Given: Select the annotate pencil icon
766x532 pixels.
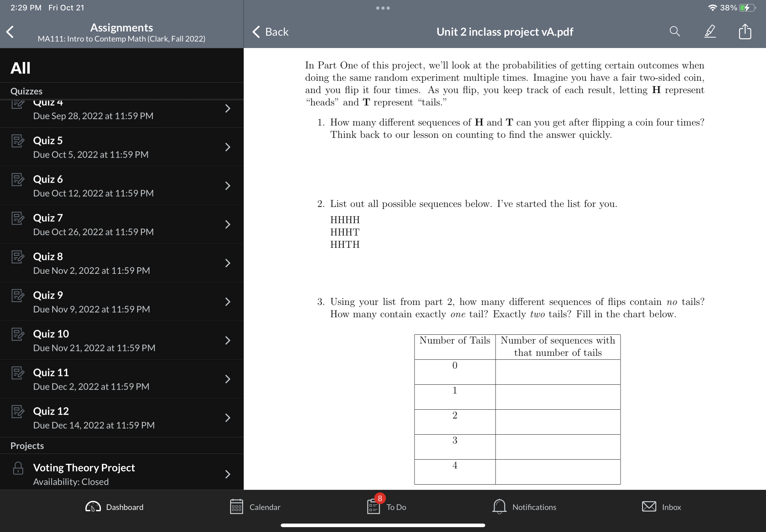Looking at the screenshot, I should coord(710,31).
